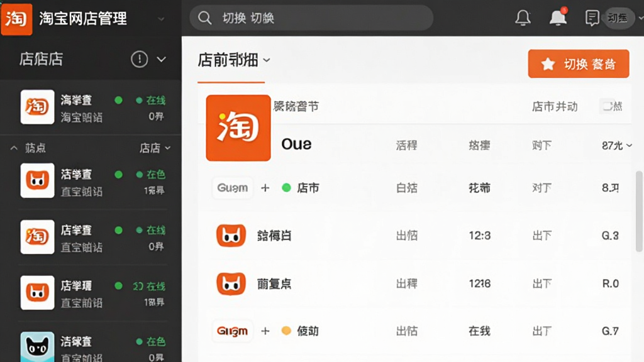Select the first Tmall cat icon in the sidebar list
Image resolution: width=644 pixels, height=362 pixels.
pos(37,180)
